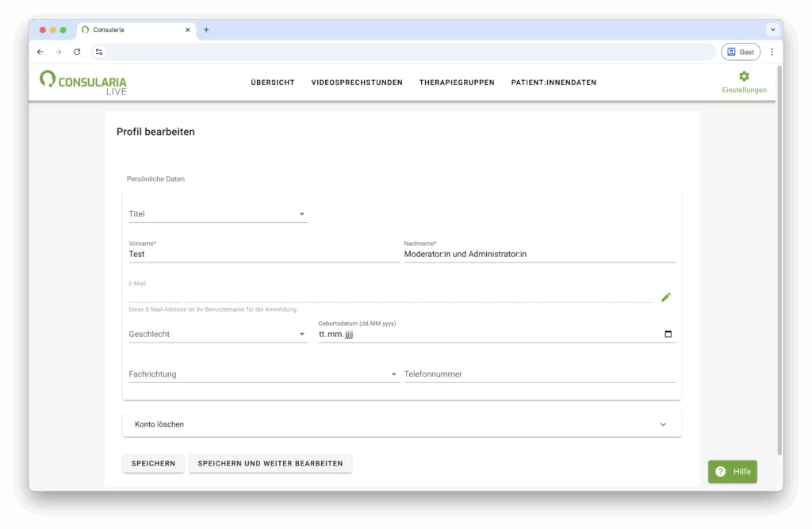This screenshot has height=529, width=812.
Task: Open the Geschlecht dropdown
Action: click(218, 335)
